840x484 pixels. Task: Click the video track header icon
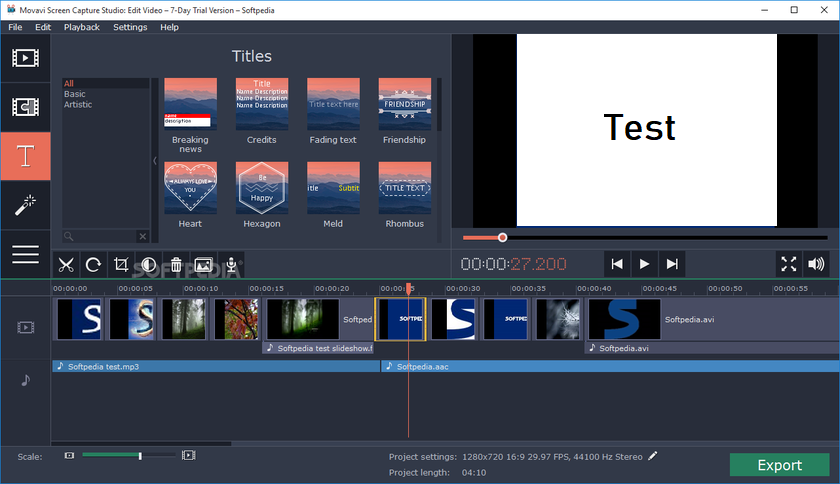click(25, 327)
